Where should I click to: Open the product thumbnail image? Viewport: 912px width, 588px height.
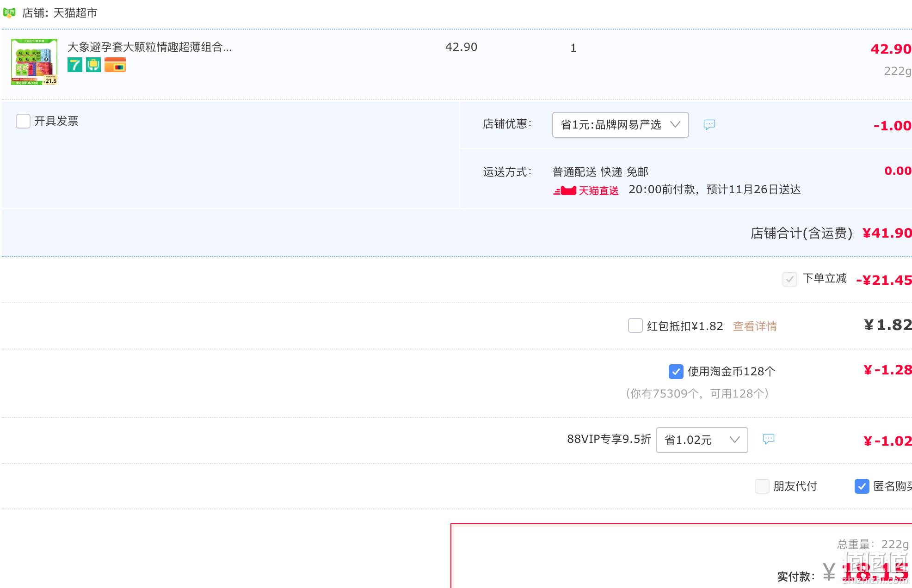(x=34, y=62)
